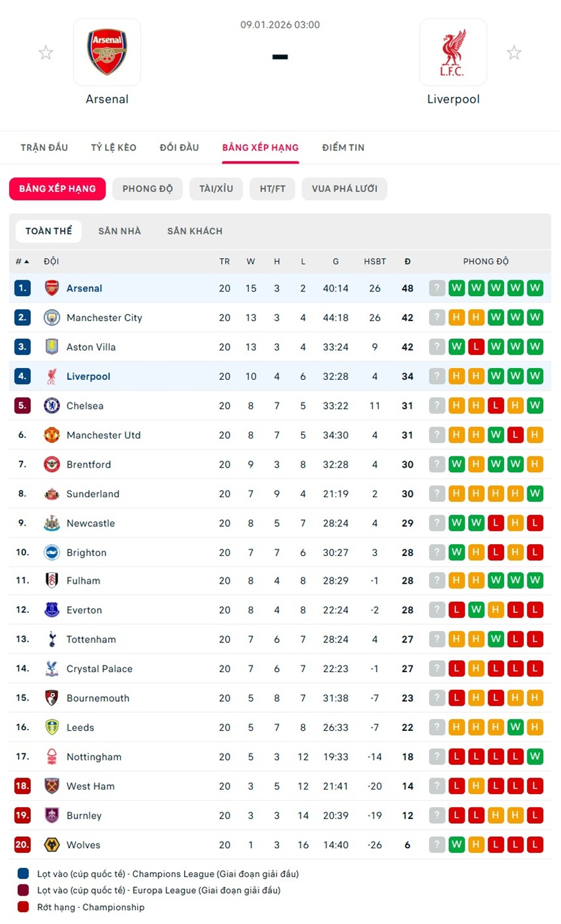Click the Brentford badge in standings
This screenshot has width=561, height=924.
click(51, 464)
